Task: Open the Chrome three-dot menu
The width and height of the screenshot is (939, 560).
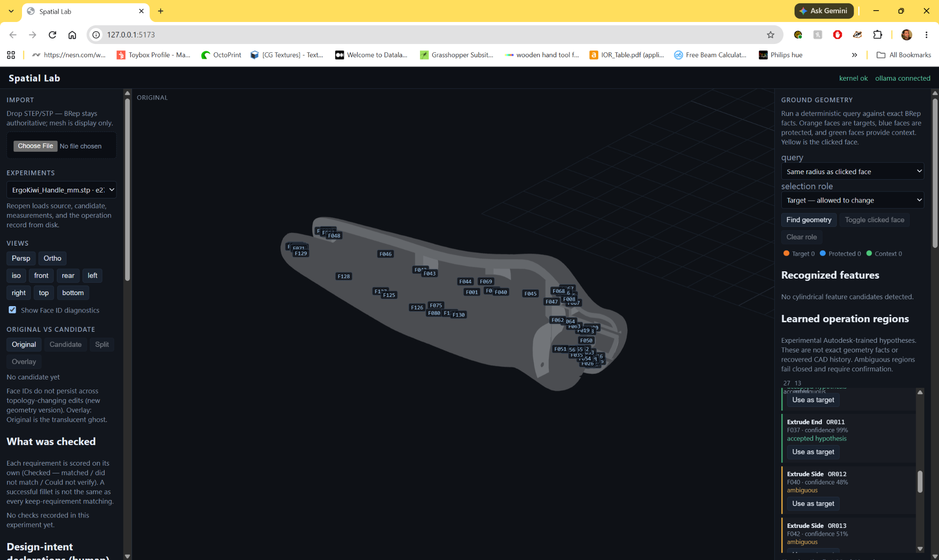Action: pos(926,35)
